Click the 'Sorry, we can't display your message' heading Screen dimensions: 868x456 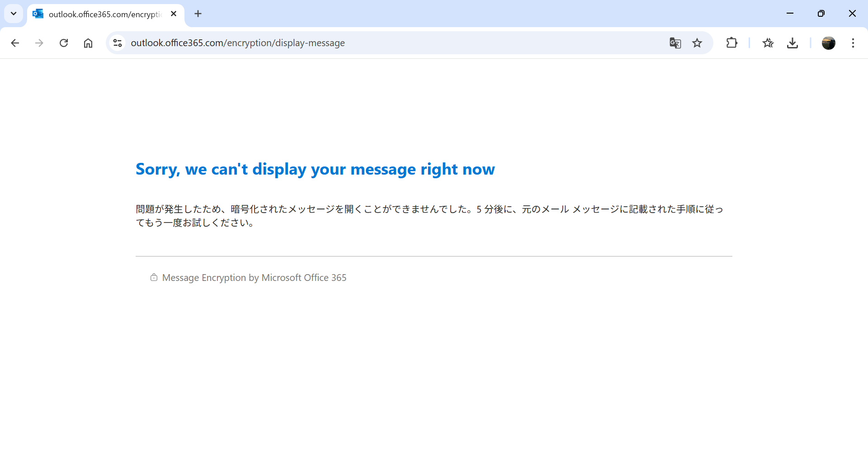[x=315, y=169]
